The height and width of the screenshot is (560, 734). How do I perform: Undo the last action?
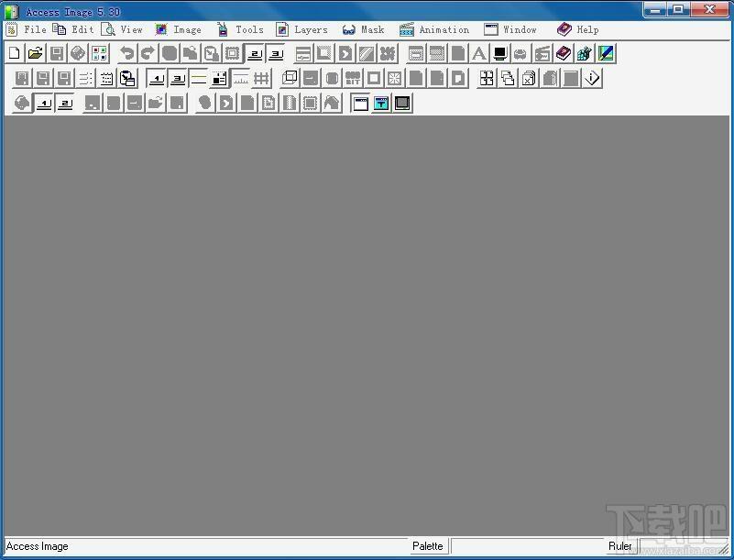[x=126, y=53]
